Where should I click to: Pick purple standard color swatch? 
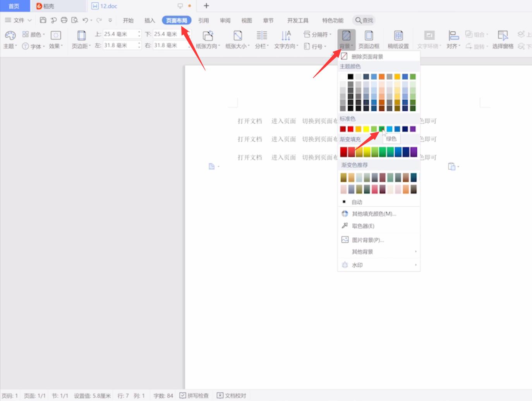pos(413,129)
